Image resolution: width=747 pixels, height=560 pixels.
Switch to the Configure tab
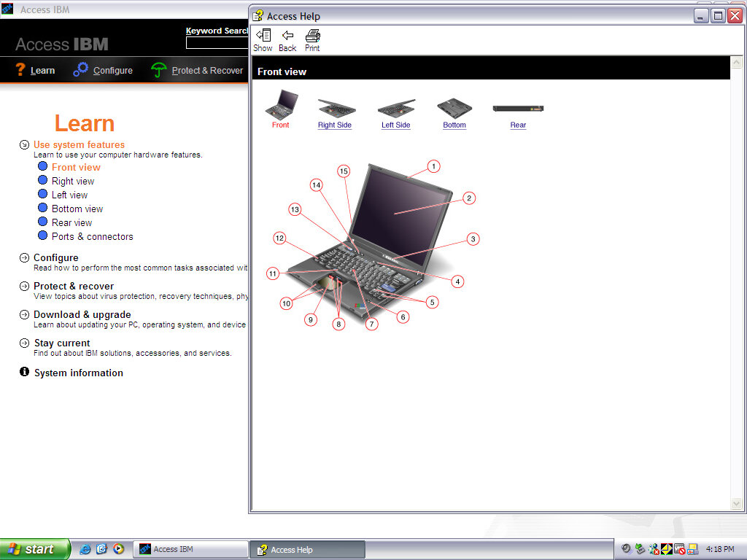[103, 70]
